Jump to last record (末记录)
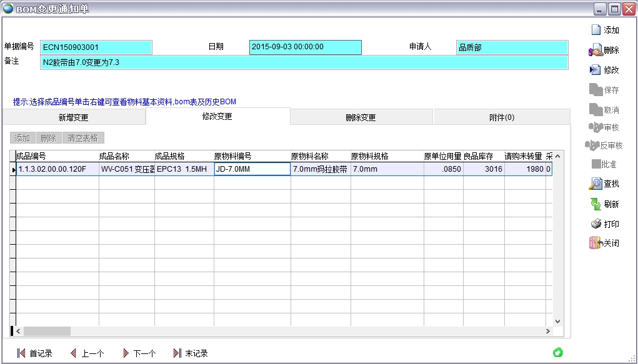The height and width of the screenshot is (364, 638). pyautogui.click(x=177, y=353)
